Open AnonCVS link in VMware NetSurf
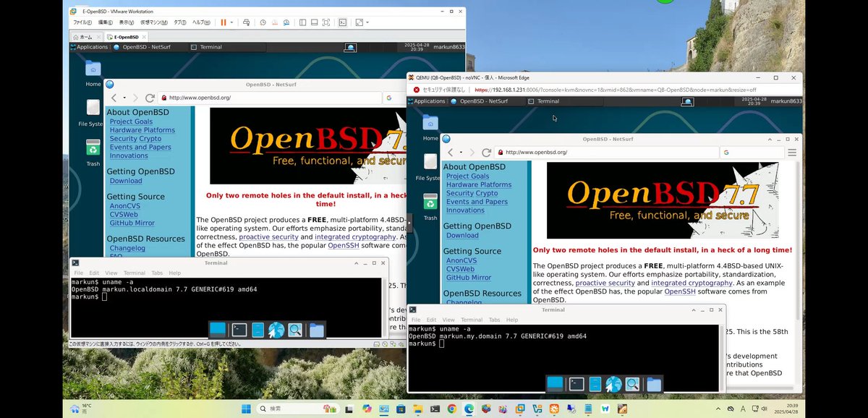This screenshot has height=418, width=868. [x=126, y=205]
